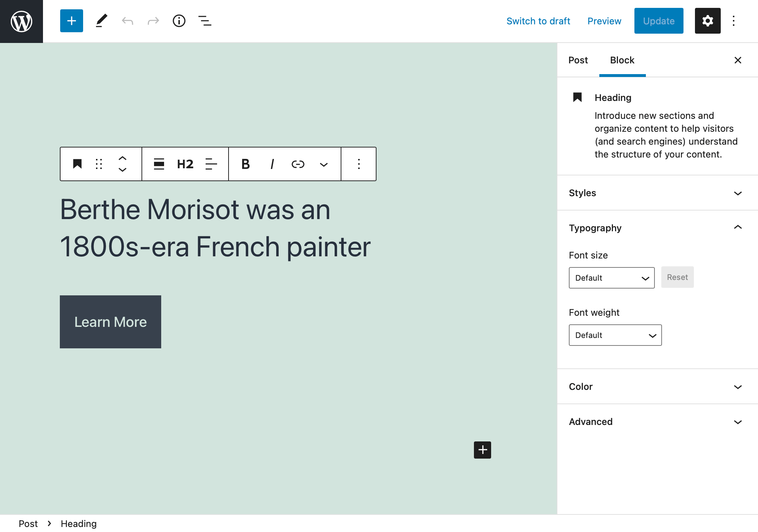Switch to the Post tab
This screenshot has width=758, height=532.
pos(578,60)
